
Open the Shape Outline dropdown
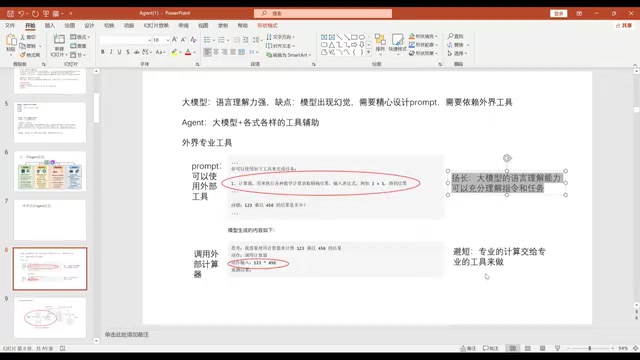423,44
